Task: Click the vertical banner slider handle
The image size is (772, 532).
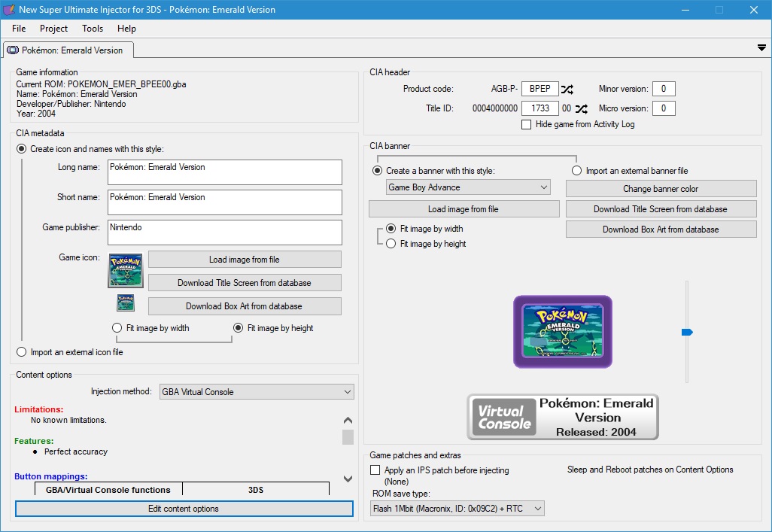Action: coord(686,332)
